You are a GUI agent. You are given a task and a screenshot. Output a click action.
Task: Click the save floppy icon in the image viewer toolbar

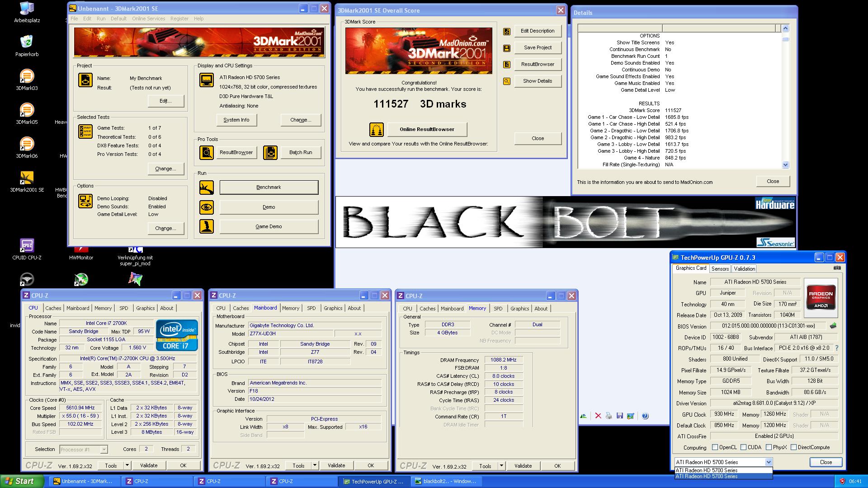(620, 416)
